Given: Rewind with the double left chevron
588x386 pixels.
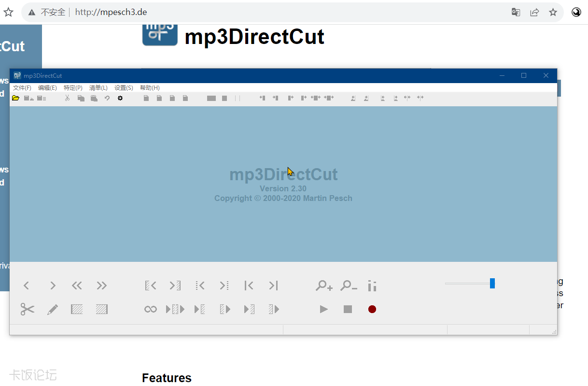Looking at the screenshot, I should (x=77, y=286).
